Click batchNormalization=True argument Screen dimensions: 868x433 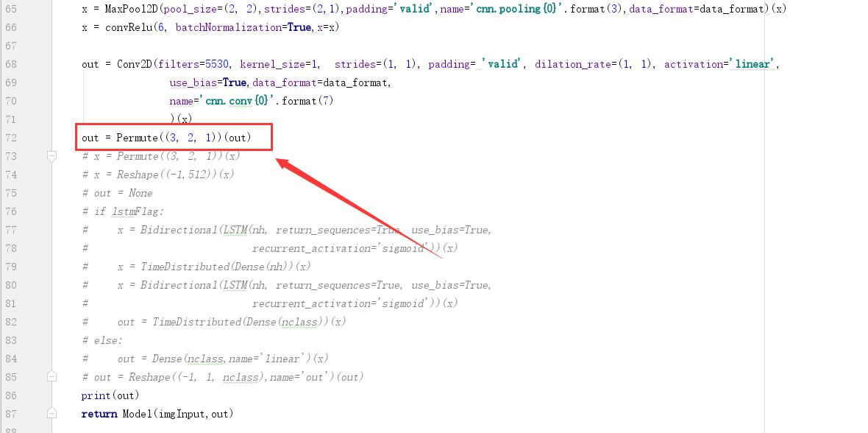point(243,28)
